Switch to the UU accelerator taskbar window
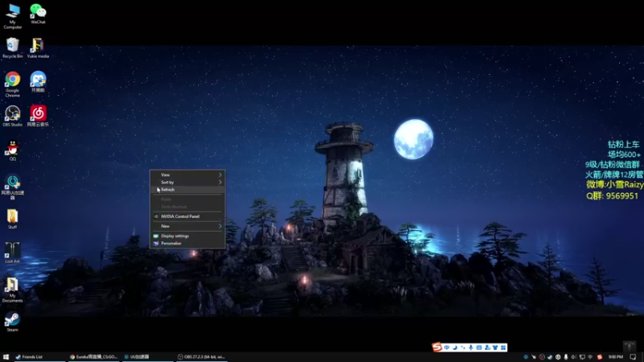 (147, 357)
